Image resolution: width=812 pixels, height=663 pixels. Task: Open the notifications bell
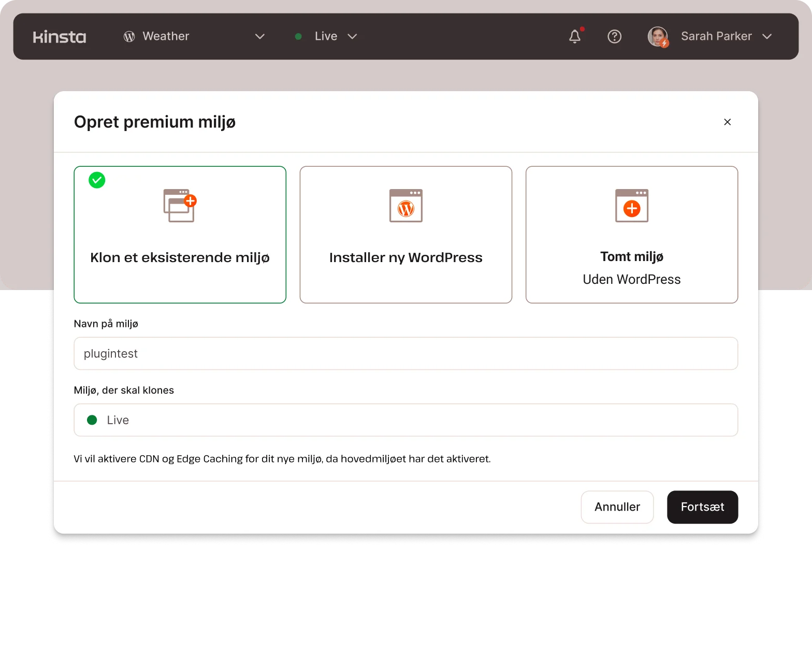pyautogui.click(x=575, y=36)
